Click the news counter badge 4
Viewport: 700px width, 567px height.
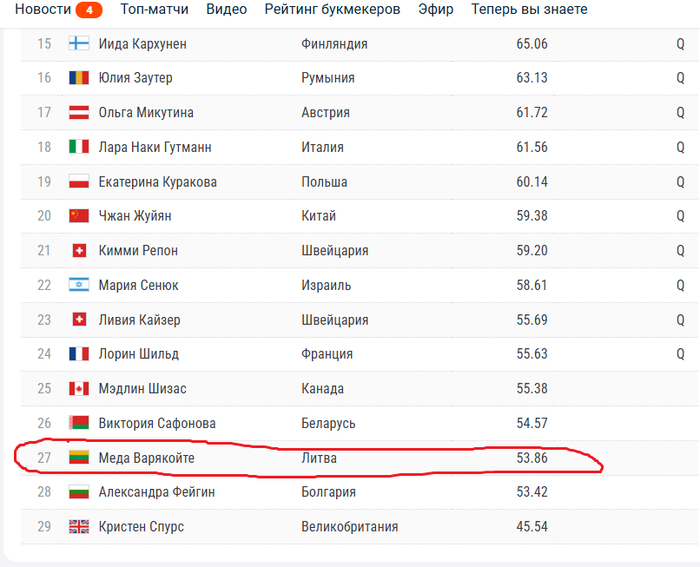[89, 10]
